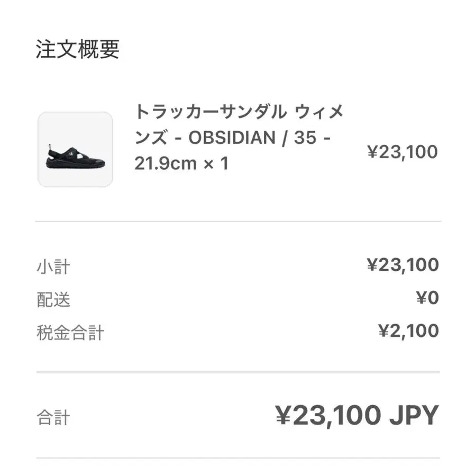476x476 pixels.
Task: Click the sandal shoe image itself
Action: 75,157
